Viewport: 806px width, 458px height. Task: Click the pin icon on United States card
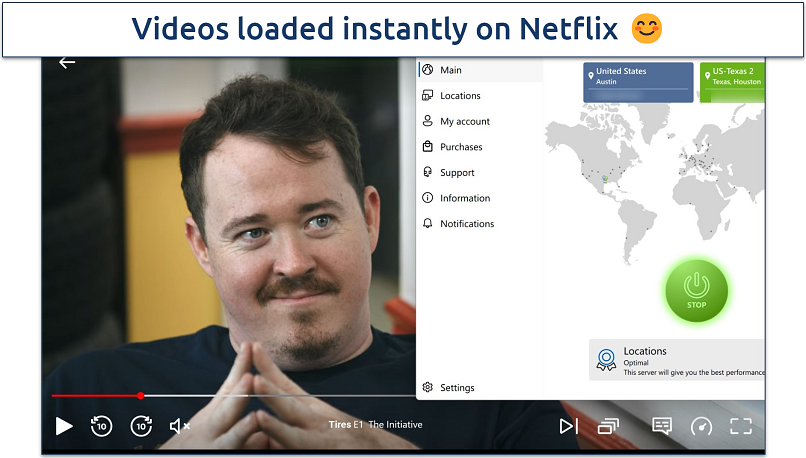(x=591, y=76)
